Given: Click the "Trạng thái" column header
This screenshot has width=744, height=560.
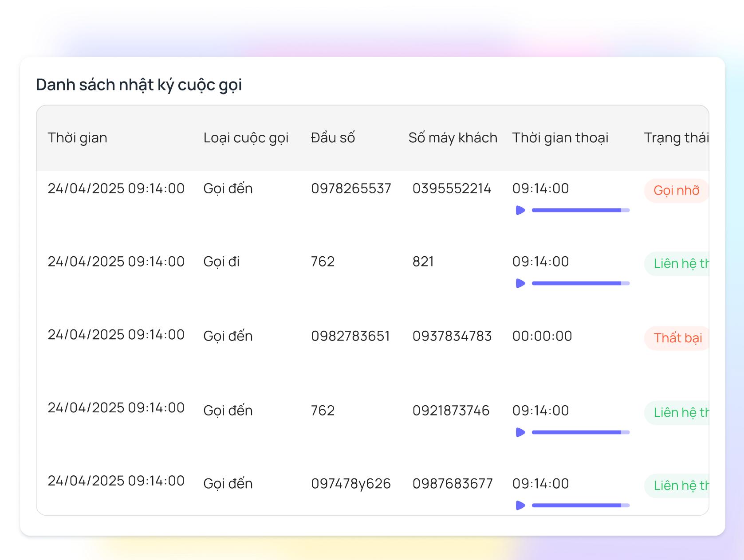Looking at the screenshot, I should 675,138.
